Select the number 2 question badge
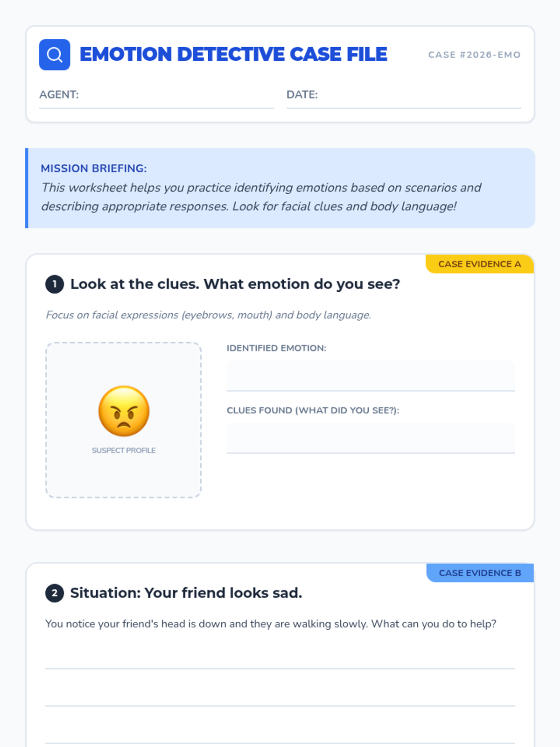 click(x=55, y=593)
